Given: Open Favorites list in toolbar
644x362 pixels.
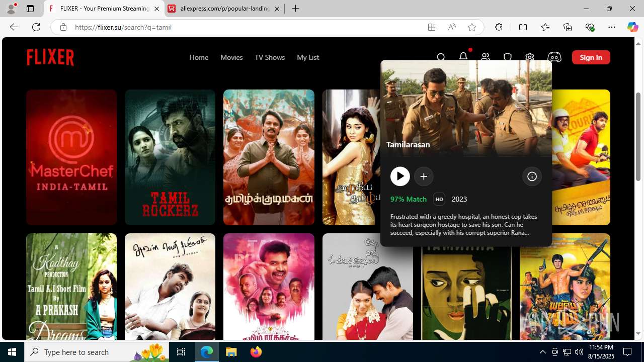Looking at the screenshot, I should 545,27.
